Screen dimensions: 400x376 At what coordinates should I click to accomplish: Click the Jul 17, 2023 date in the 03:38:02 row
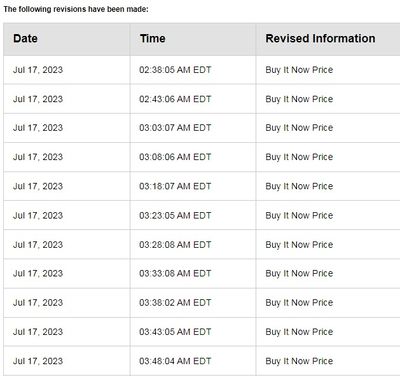tap(38, 303)
